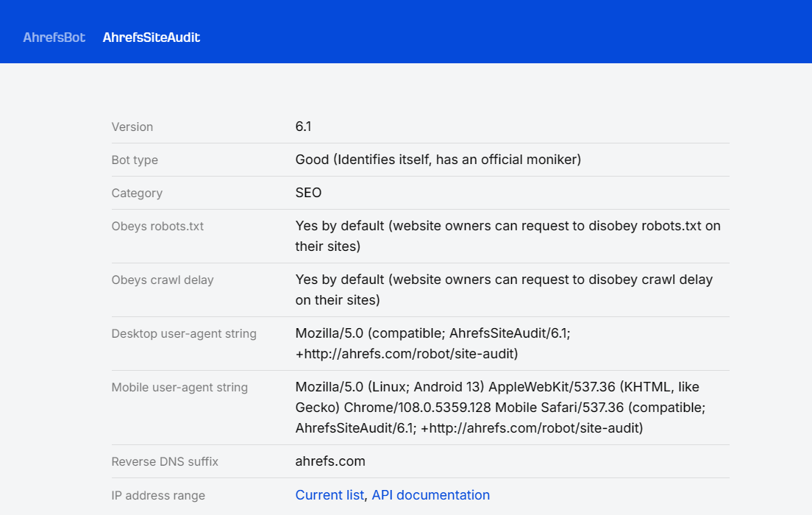Click the "Good (Identifies itself...)" bot type text
812x515 pixels.
[438, 160]
